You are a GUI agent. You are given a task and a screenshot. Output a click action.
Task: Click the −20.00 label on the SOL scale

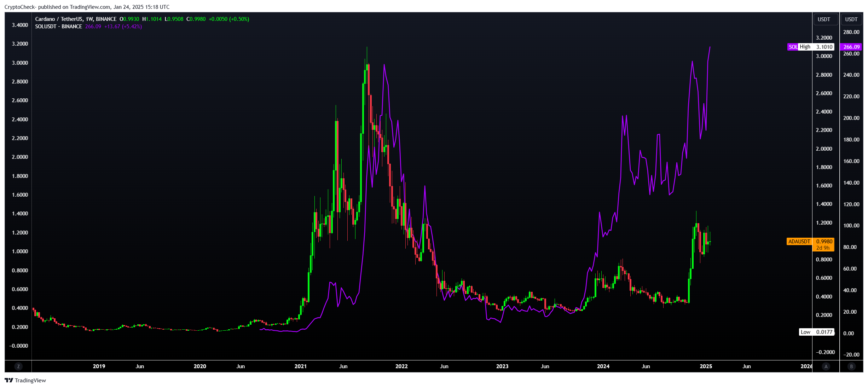point(851,355)
